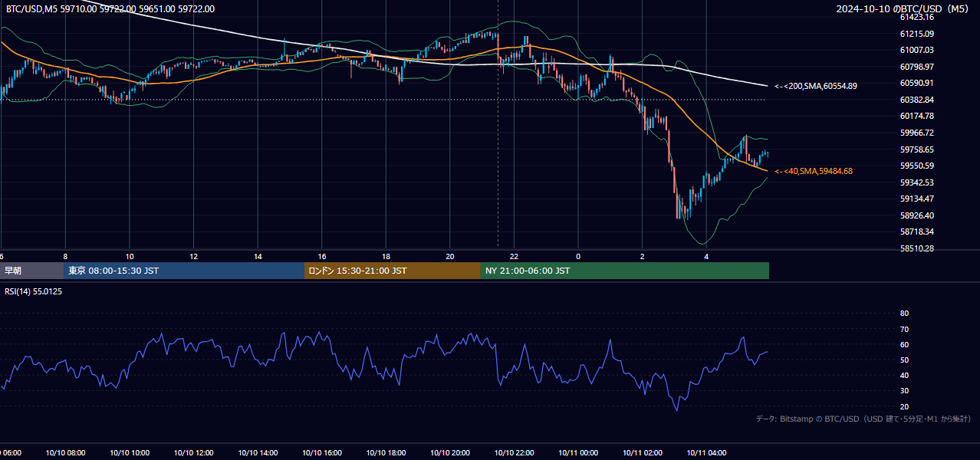This screenshot has height=460, width=980.
Task: Click the RSI level 50 label
Action: tap(904, 360)
